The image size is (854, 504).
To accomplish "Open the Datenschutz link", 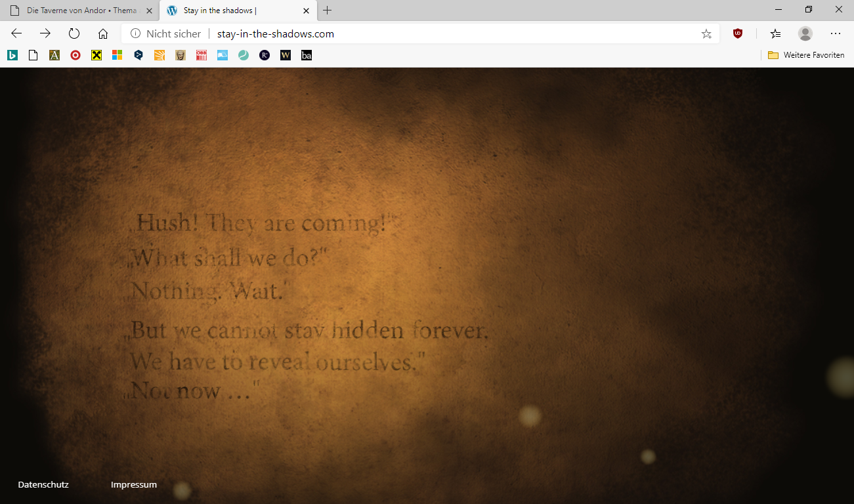I will click(43, 485).
